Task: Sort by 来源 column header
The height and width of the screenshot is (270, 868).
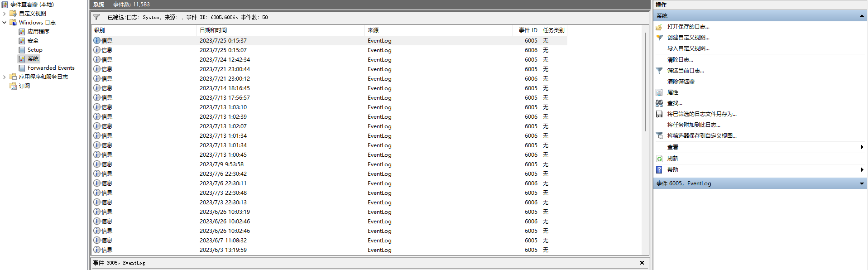Action: coord(439,30)
